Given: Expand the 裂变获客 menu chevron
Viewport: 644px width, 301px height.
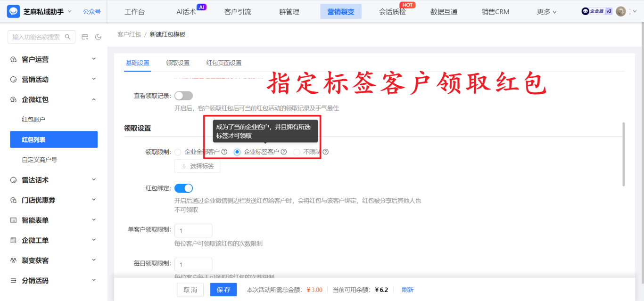Looking at the screenshot, I should [x=94, y=260].
